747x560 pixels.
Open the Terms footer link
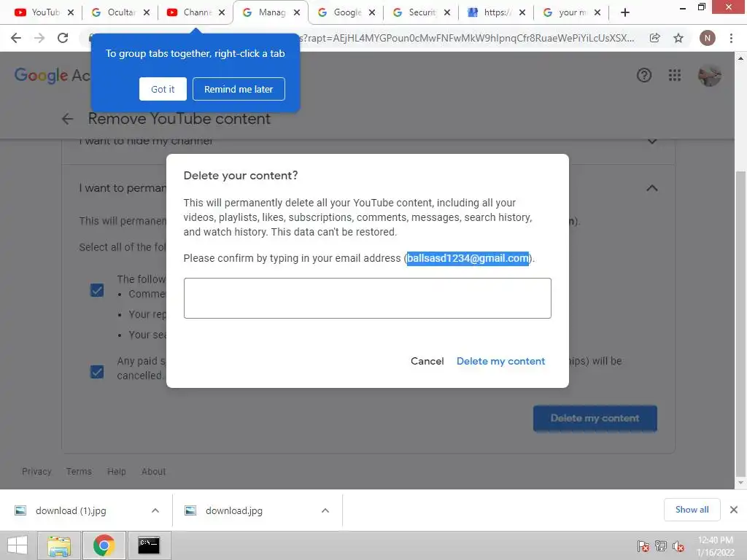(79, 472)
